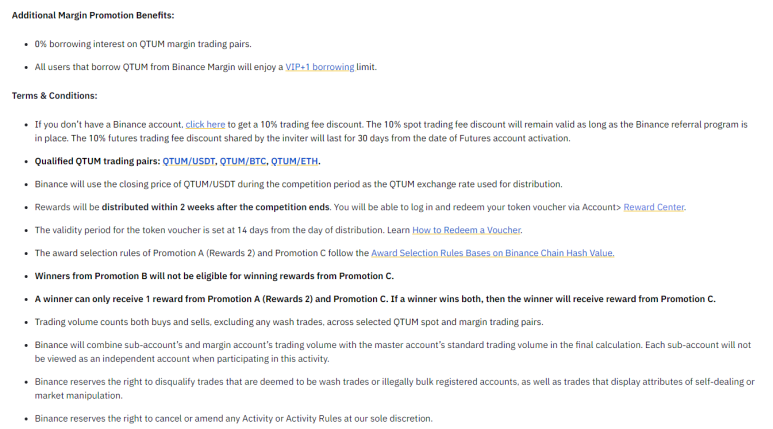Click the '0% borrowing interest' bullet text
The width and height of the screenshot is (773, 429).
click(x=143, y=44)
